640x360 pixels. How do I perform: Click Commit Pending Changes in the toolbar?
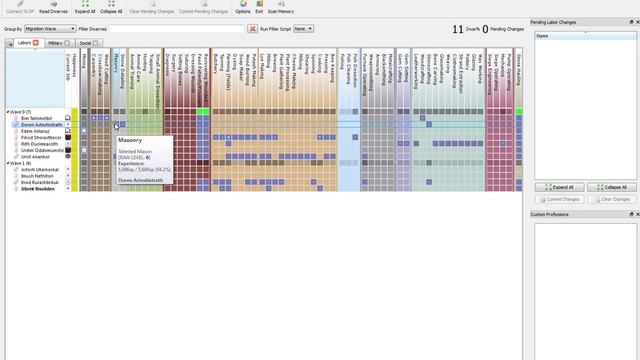point(204,7)
